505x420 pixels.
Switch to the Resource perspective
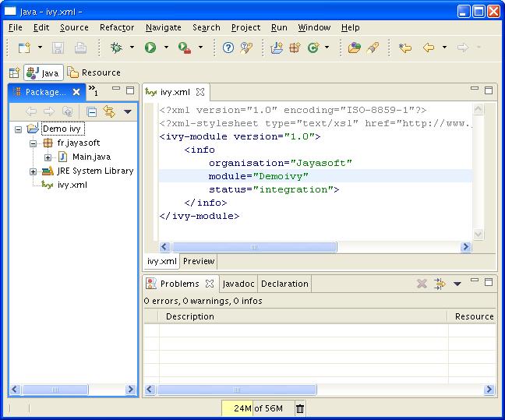[x=94, y=72]
